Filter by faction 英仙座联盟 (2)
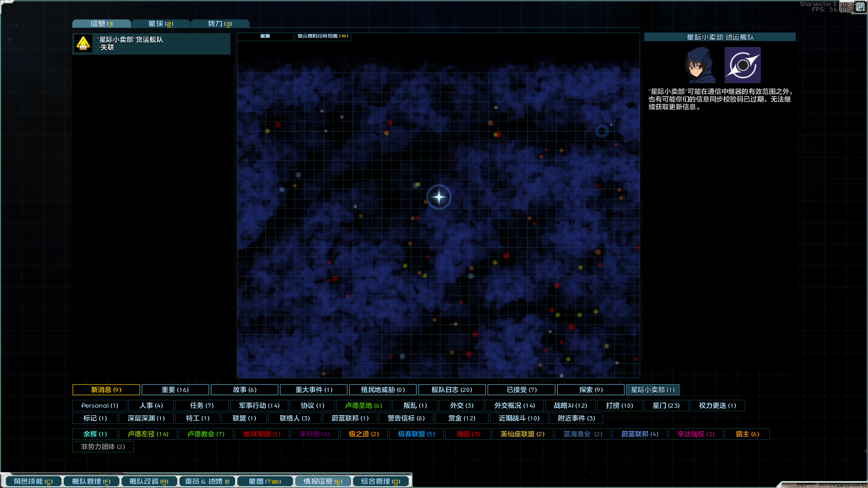The width and height of the screenshot is (868, 488). pos(522,434)
